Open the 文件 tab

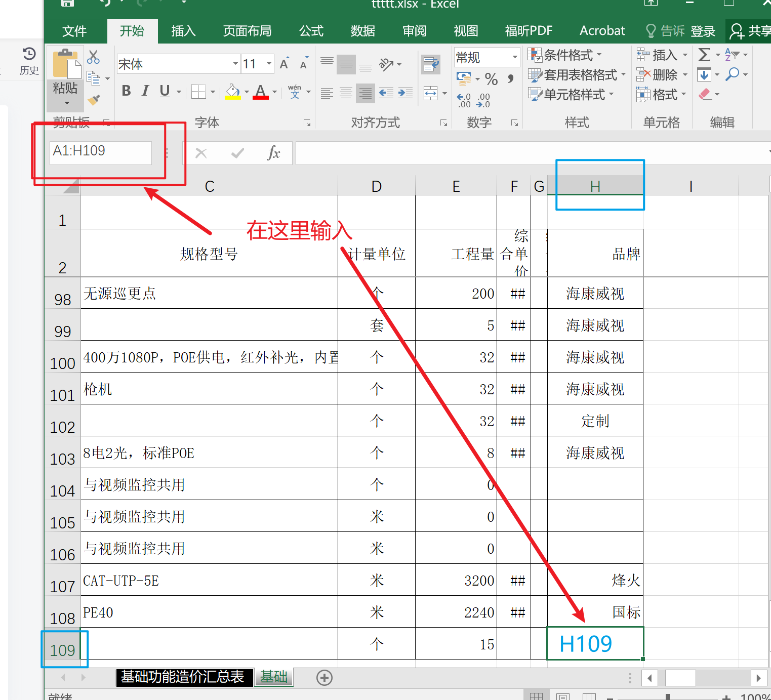tap(74, 31)
